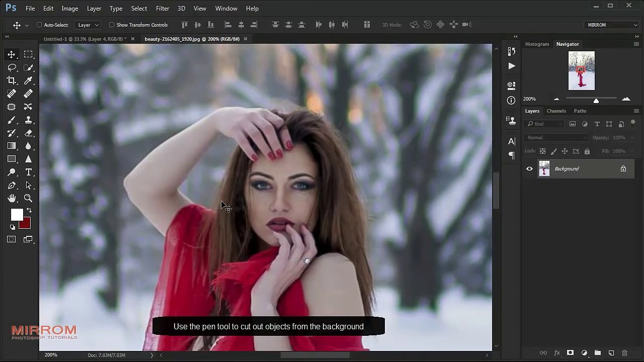Image resolution: width=644 pixels, height=362 pixels.
Task: Select the Clone Stamp tool
Action: (28, 120)
